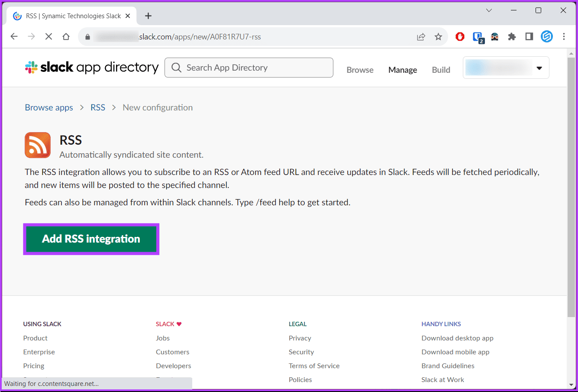Open Chrome's three-dot menu
The height and width of the screenshot is (392, 578).
coord(564,37)
